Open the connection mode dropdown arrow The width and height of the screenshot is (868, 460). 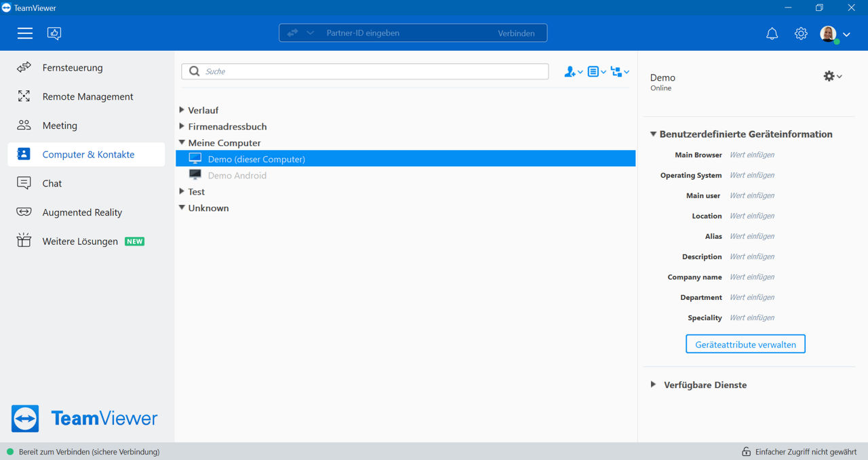[310, 33]
